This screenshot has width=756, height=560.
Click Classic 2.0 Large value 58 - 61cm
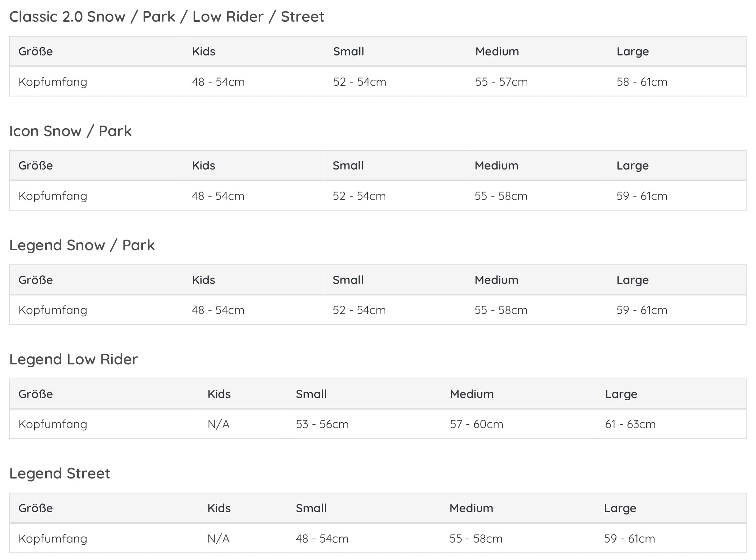click(642, 82)
